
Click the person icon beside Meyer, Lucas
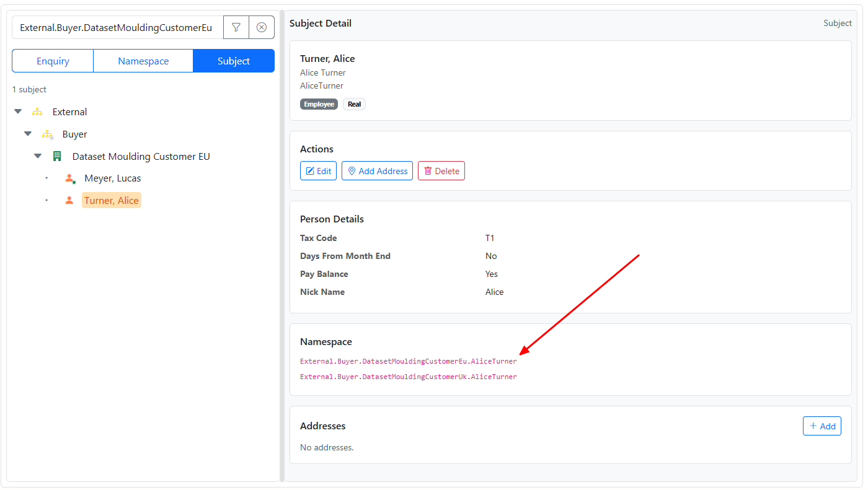(70, 178)
